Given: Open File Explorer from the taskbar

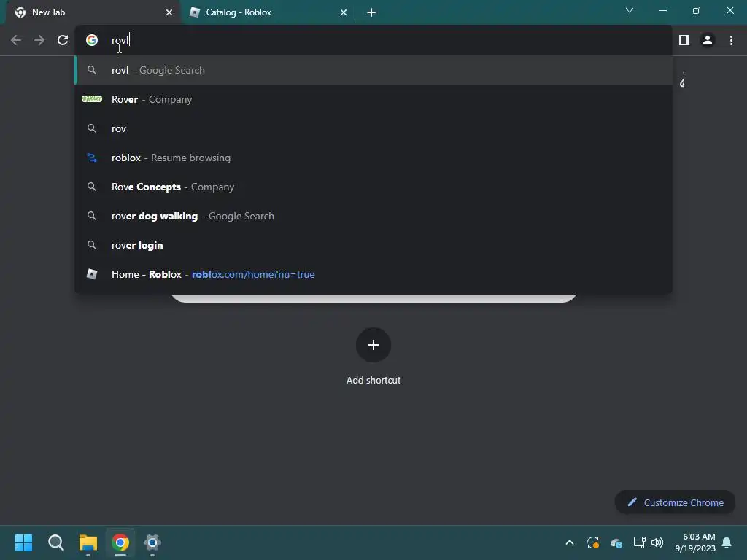Looking at the screenshot, I should click(x=88, y=542).
